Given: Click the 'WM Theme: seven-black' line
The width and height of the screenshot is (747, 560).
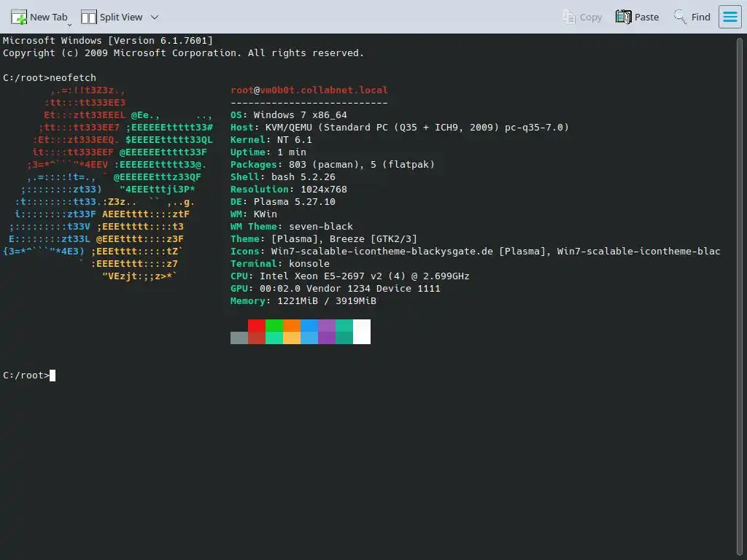Looking at the screenshot, I should click(292, 226).
